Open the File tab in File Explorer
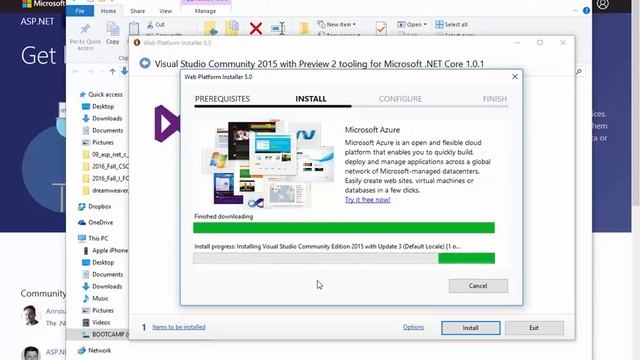The image size is (640, 360). (x=80, y=11)
